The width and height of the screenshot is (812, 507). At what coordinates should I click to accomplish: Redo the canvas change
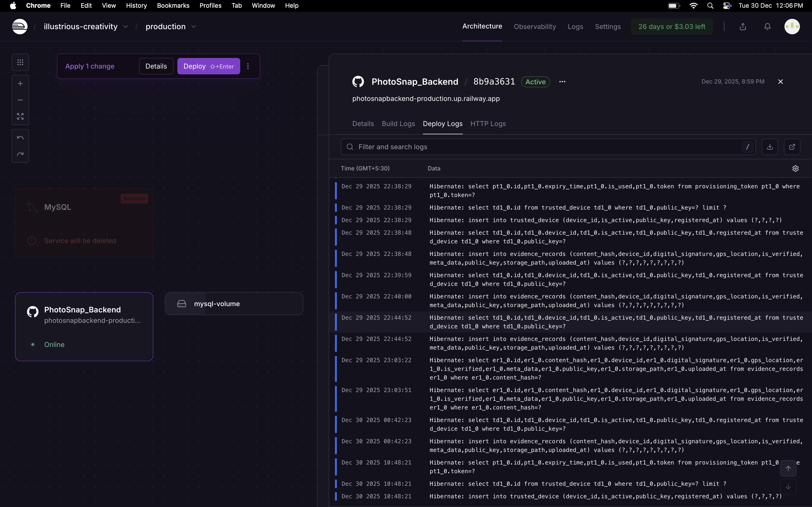[x=20, y=154]
